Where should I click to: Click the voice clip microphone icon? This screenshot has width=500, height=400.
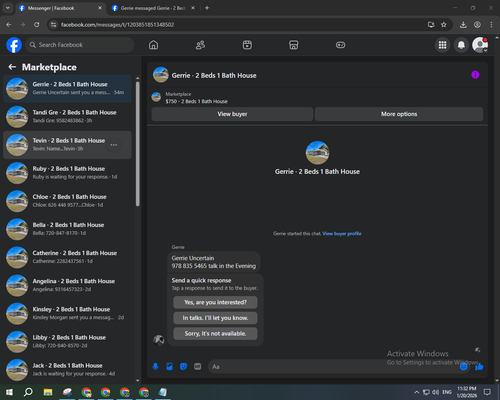[x=155, y=366]
